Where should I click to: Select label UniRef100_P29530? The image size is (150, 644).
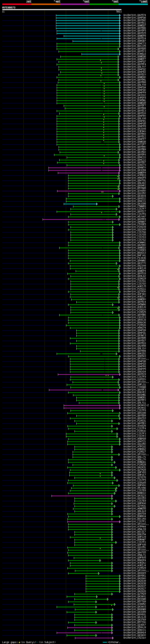(135, 431)
